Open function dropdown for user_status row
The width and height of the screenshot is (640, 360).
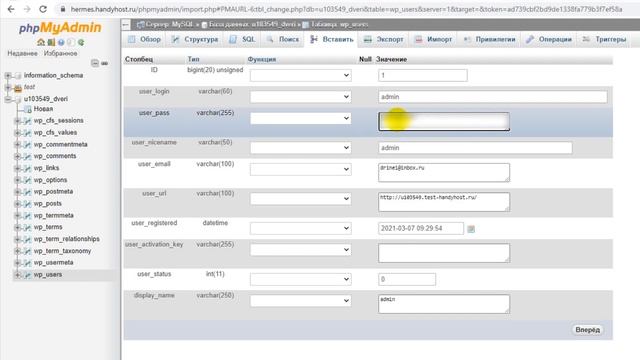coord(300,279)
